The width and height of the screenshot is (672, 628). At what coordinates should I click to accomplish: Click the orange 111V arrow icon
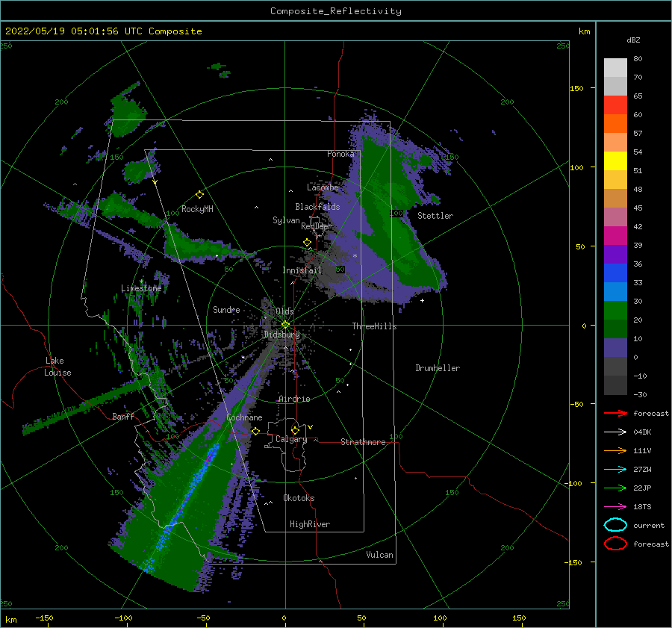click(x=615, y=450)
